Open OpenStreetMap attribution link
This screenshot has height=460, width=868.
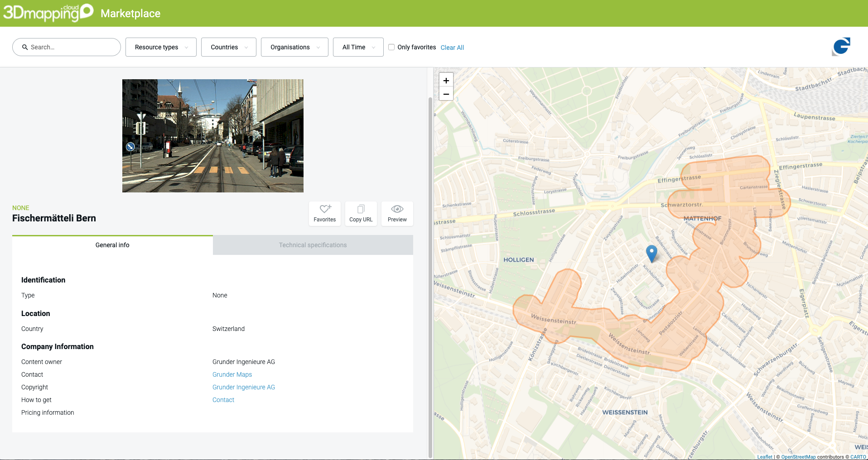click(x=798, y=457)
